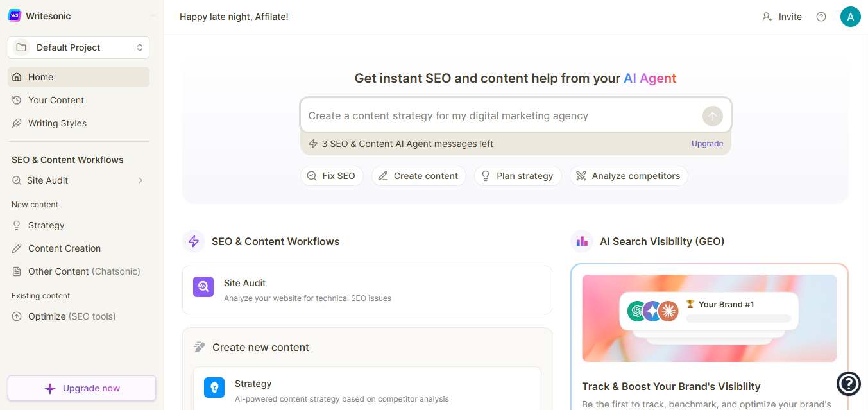Click 'Track & Boost Your Brand's Visibility' heading

pyautogui.click(x=671, y=386)
